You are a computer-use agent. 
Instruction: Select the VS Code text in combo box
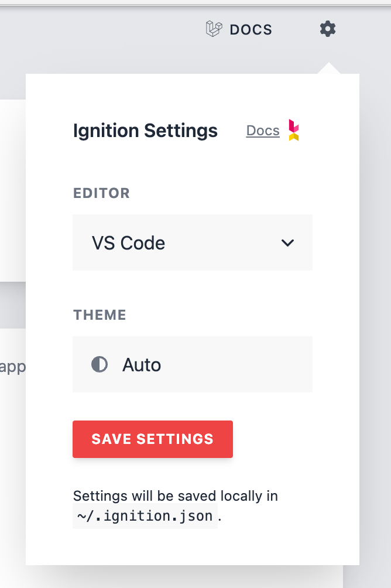click(x=129, y=243)
